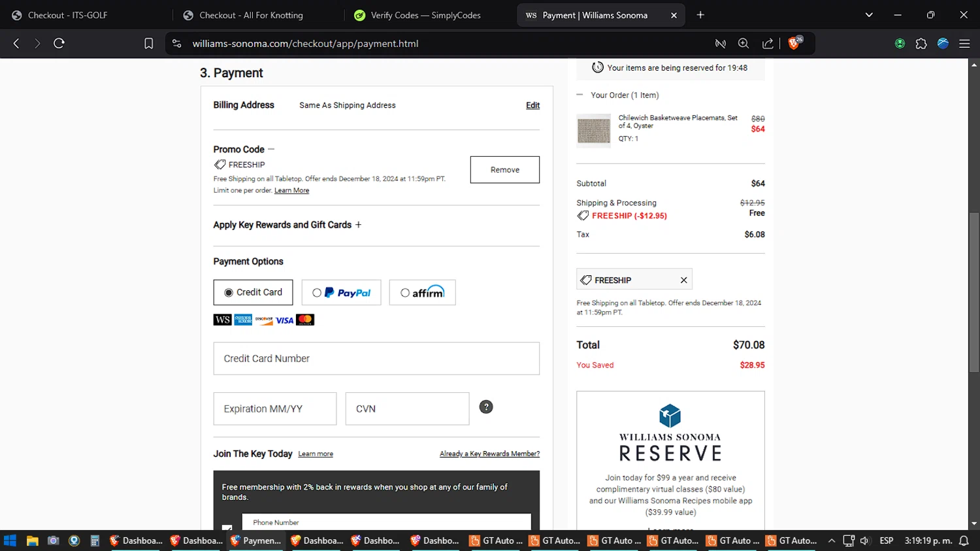980x551 pixels.
Task: Open File Explorer from taskbar
Action: point(32,541)
